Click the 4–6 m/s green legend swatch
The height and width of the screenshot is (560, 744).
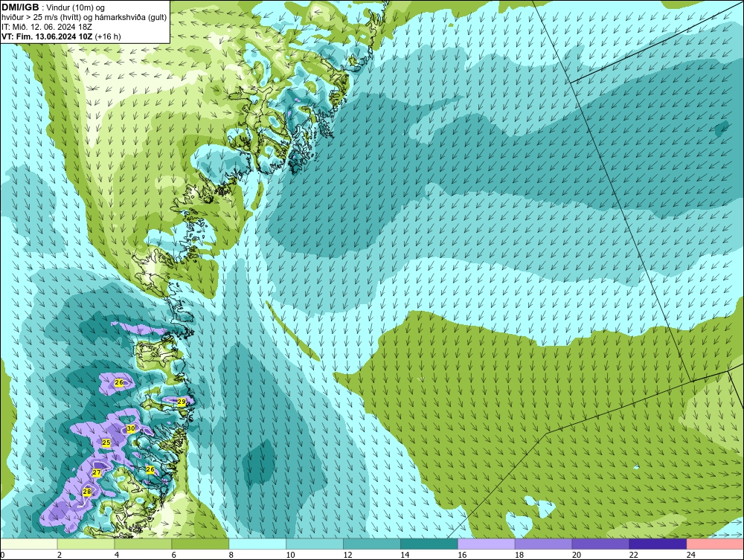[143, 544]
